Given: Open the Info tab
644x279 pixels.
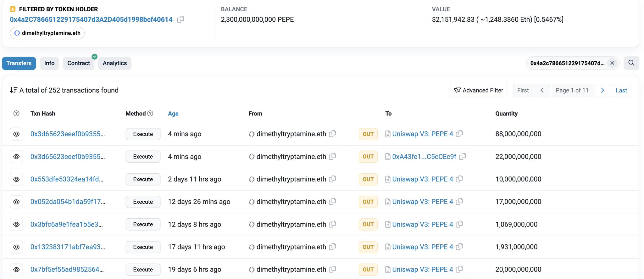Looking at the screenshot, I should pyautogui.click(x=49, y=63).
